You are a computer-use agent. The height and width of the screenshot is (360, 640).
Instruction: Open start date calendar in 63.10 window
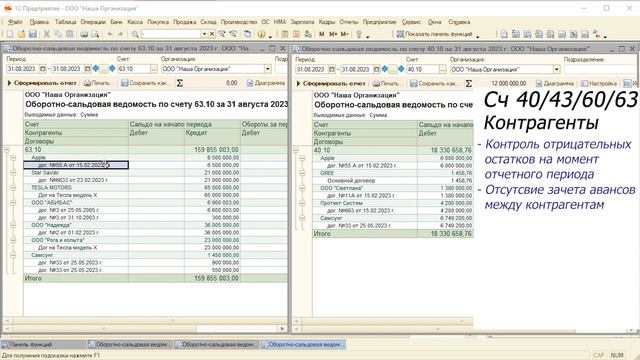pyautogui.click(x=43, y=69)
